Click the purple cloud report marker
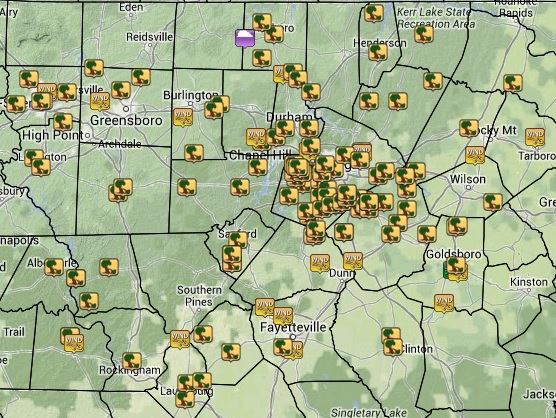 point(245,38)
